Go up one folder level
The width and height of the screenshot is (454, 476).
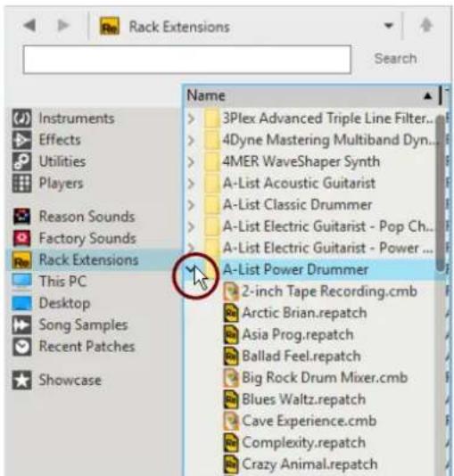426,25
